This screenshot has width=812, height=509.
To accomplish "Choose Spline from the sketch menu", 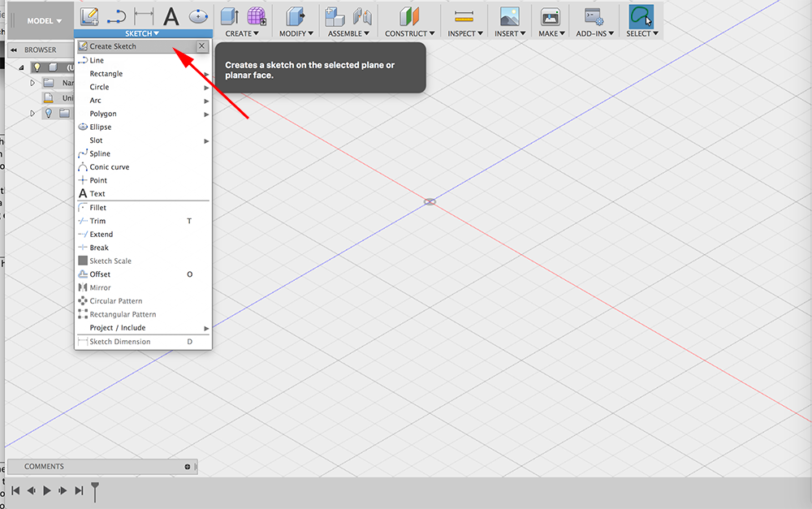I will pos(144,153).
